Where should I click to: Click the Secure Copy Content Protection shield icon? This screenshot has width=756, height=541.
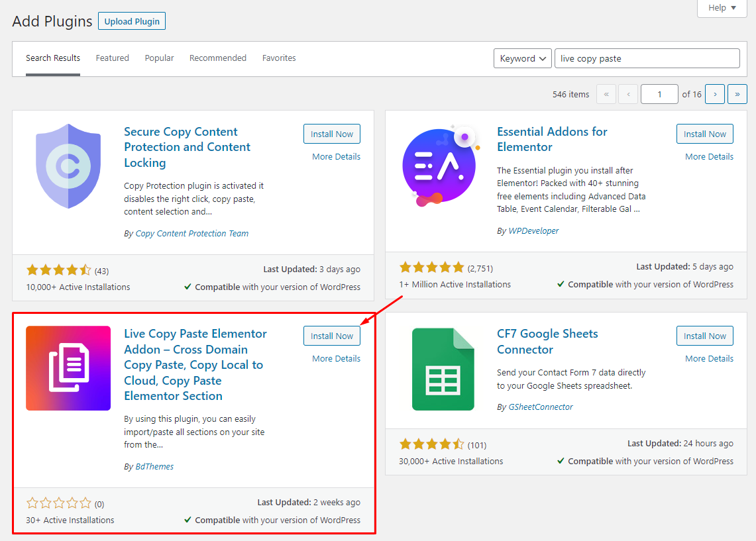click(x=68, y=166)
